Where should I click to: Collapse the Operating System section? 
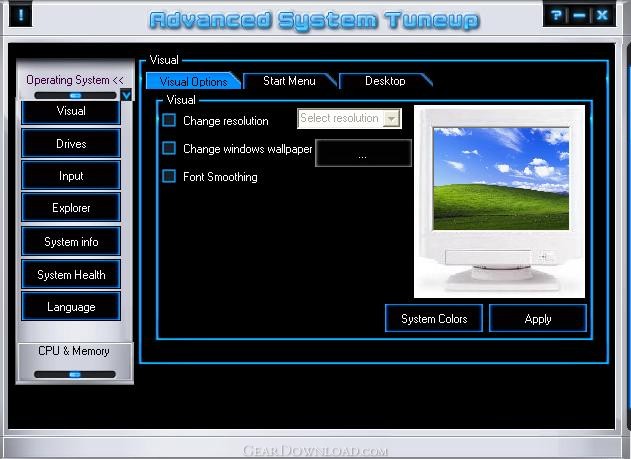point(75,80)
